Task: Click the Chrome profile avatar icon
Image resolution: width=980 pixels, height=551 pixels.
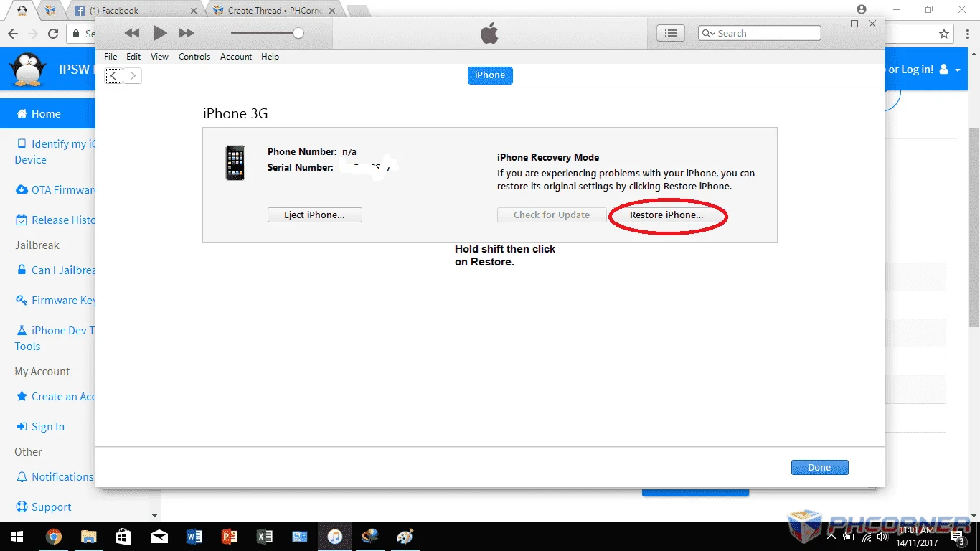Action: (x=862, y=9)
